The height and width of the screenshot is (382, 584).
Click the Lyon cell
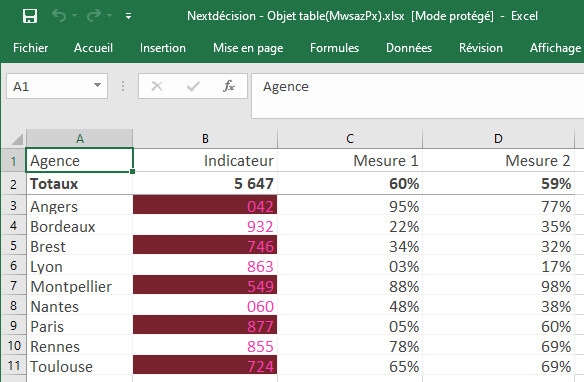(x=79, y=266)
